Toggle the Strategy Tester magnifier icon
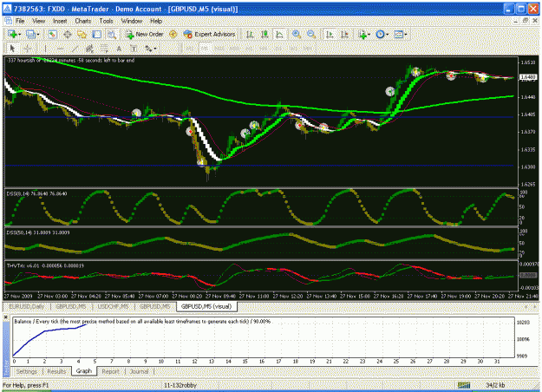Screen dimensions: 542x392 point(111,34)
